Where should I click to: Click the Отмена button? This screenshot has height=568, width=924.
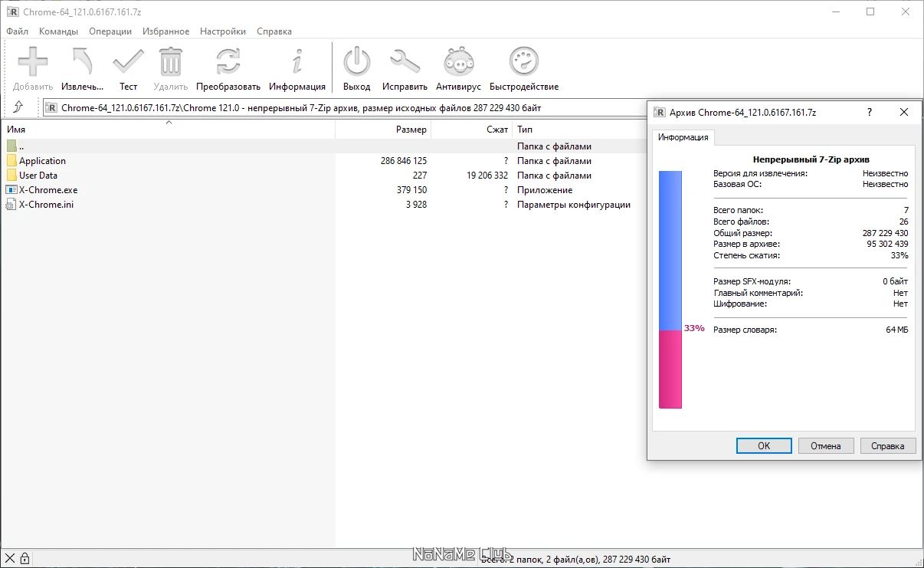[826, 445]
